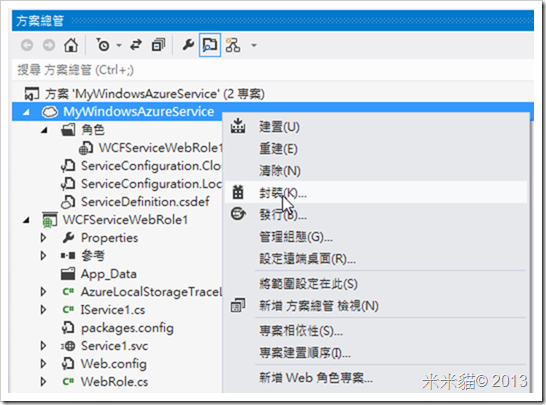Image resolution: width=546 pixels, height=405 pixels.
Task: Select packages.config file
Action: click(127, 328)
